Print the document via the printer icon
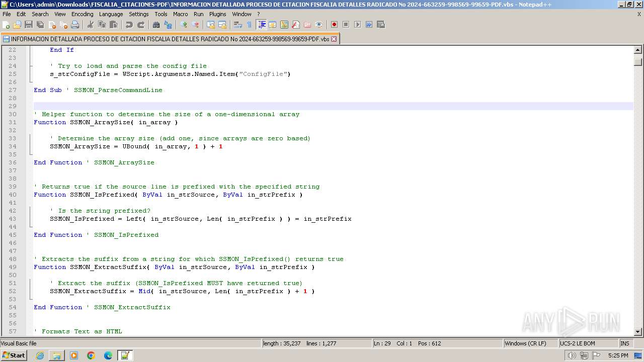 pos(75,25)
